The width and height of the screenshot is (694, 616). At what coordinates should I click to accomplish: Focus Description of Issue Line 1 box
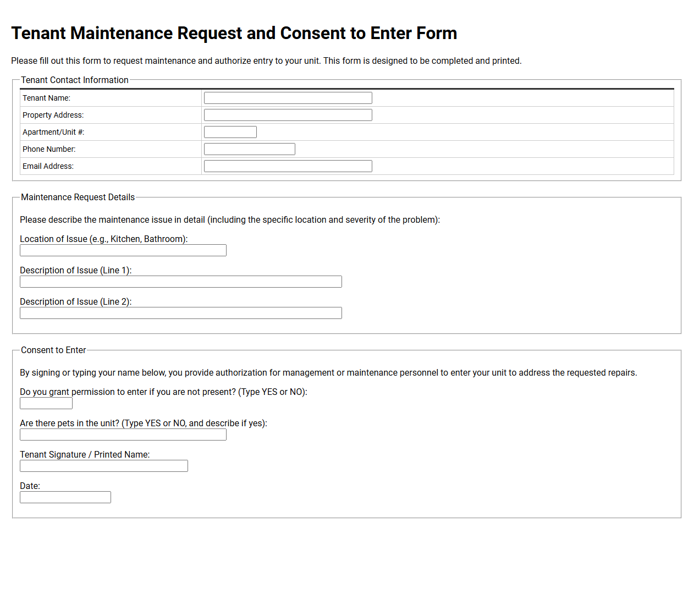coord(181,282)
